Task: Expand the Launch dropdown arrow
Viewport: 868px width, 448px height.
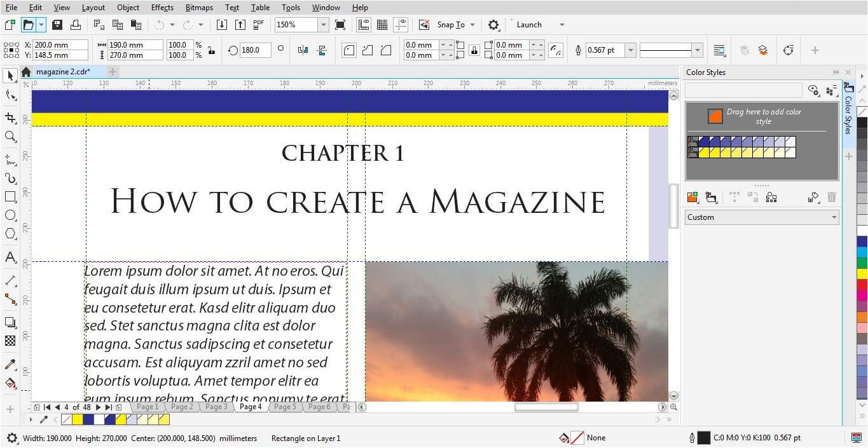Action: click(561, 24)
